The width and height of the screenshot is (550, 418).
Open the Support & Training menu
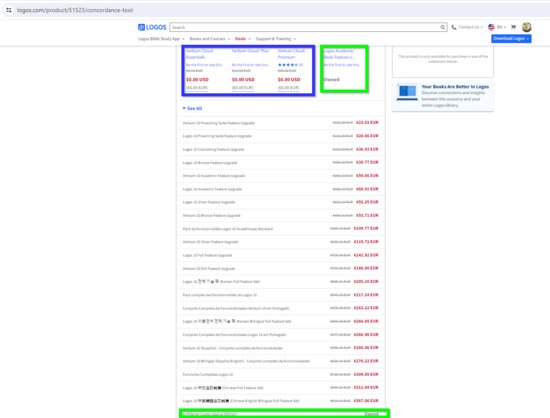coord(276,39)
